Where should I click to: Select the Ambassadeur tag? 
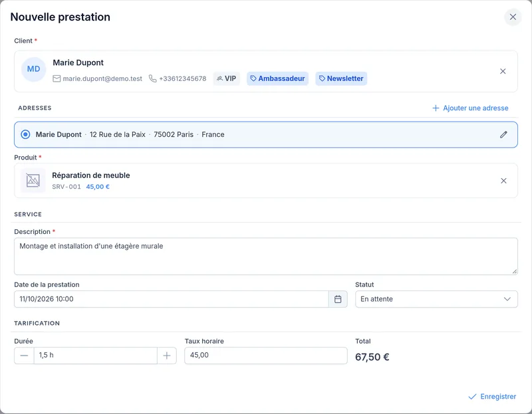pos(277,78)
